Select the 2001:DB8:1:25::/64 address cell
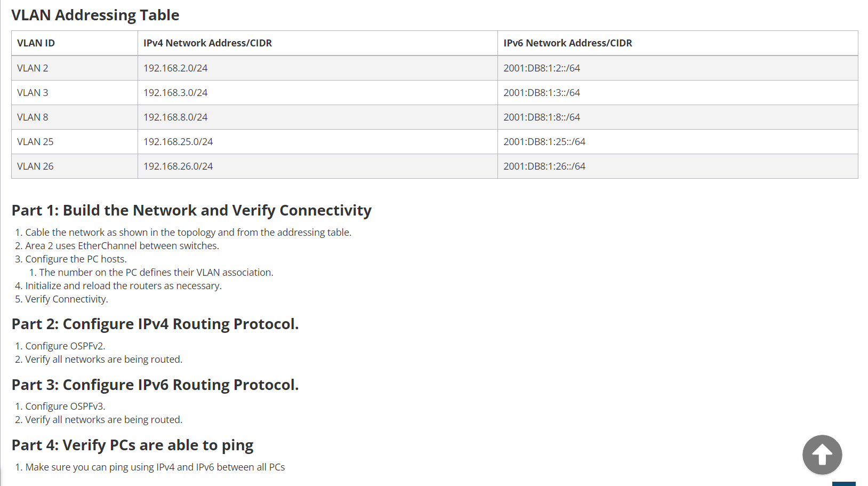The width and height of the screenshot is (868, 486). coord(544,141)
